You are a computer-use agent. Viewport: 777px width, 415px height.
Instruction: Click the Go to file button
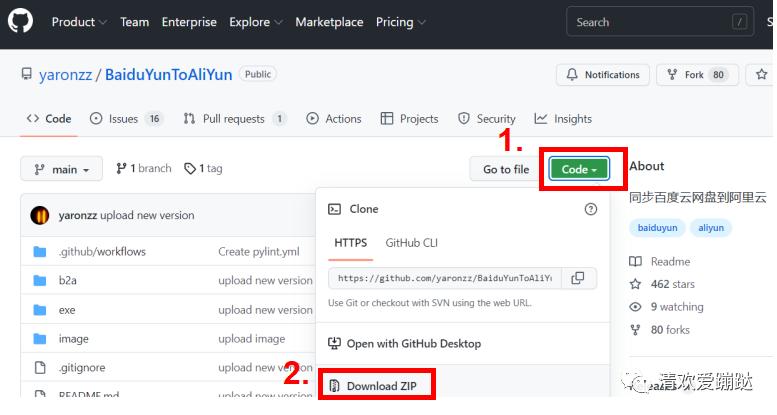[x=506, y=169]
